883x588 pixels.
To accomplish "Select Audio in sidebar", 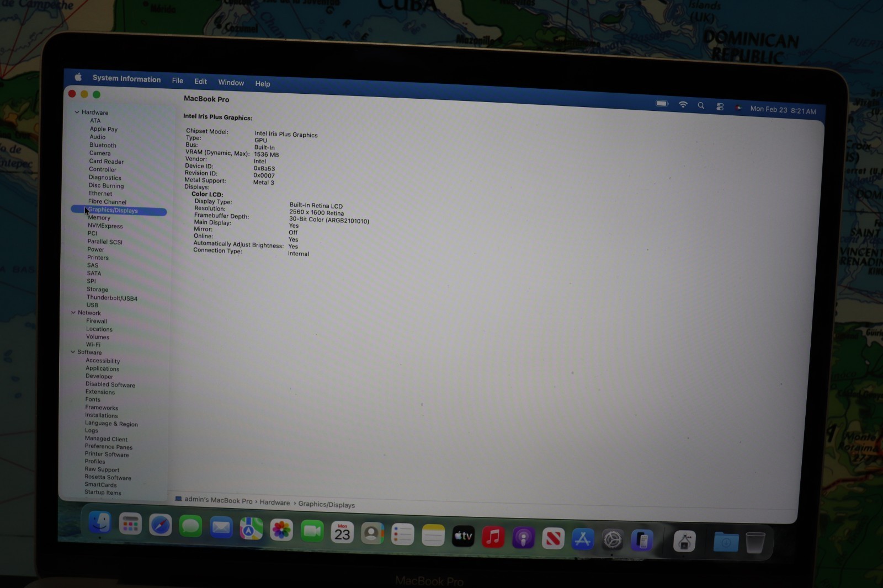I will coord(97,137).
